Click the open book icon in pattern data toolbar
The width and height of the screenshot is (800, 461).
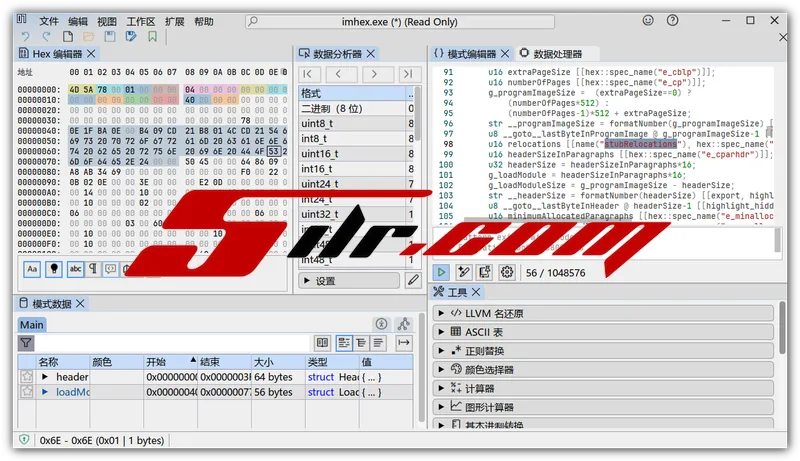[322, 343]
